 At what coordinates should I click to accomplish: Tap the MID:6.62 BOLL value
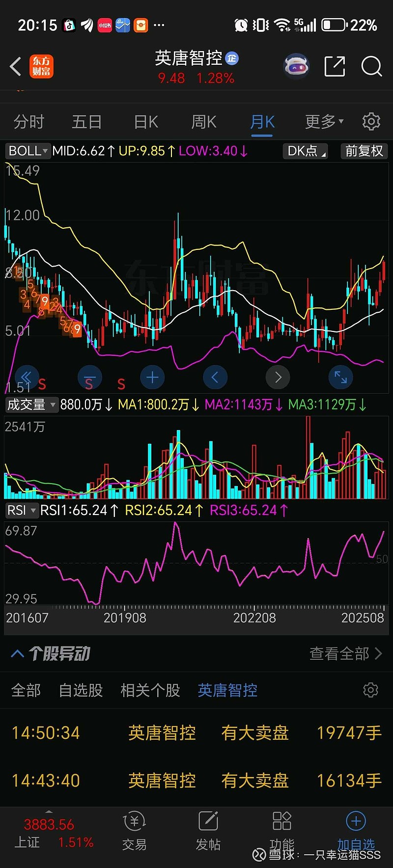tap(84, 151)
